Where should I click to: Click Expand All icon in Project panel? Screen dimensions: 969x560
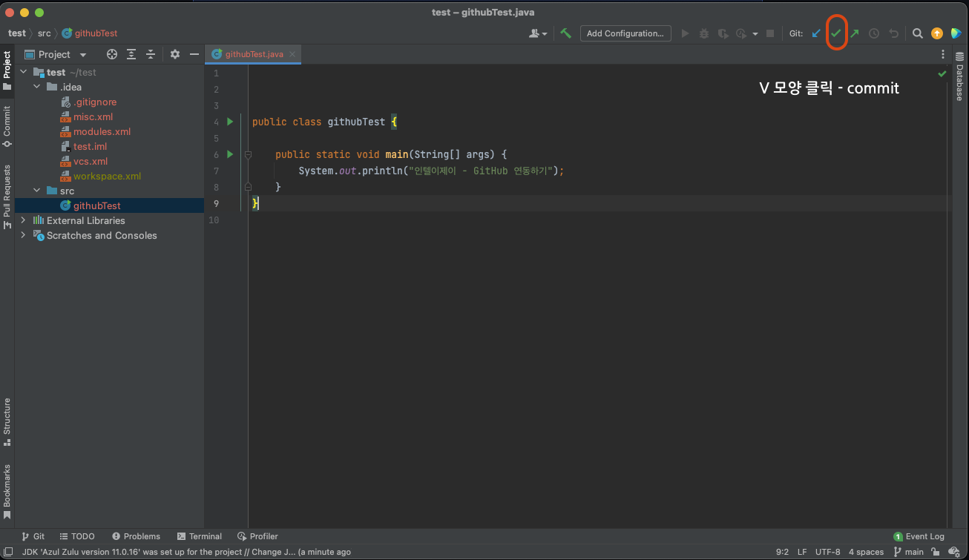(131, 54)
